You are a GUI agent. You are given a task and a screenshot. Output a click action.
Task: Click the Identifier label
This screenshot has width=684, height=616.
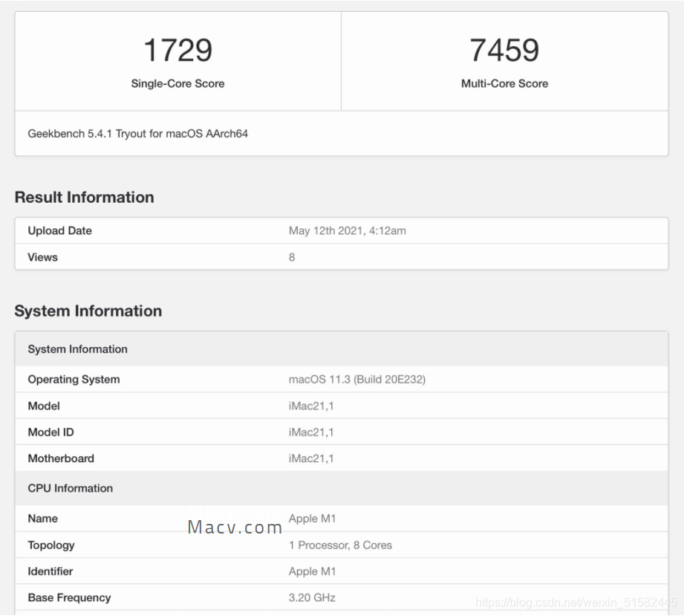(51, 571)
